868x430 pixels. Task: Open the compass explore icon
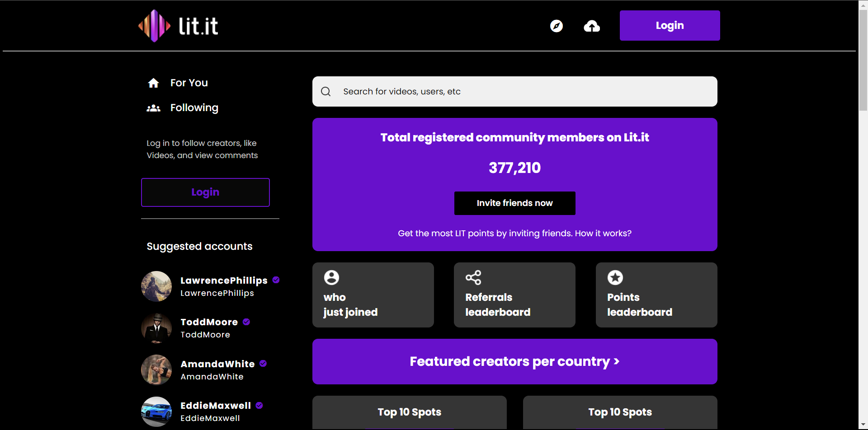[556, 26]
